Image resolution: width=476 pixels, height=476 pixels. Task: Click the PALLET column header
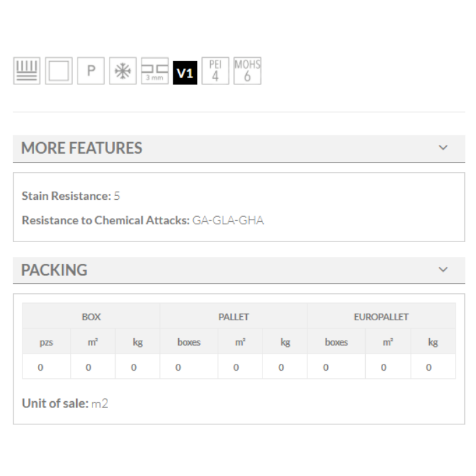coord(233,317)
